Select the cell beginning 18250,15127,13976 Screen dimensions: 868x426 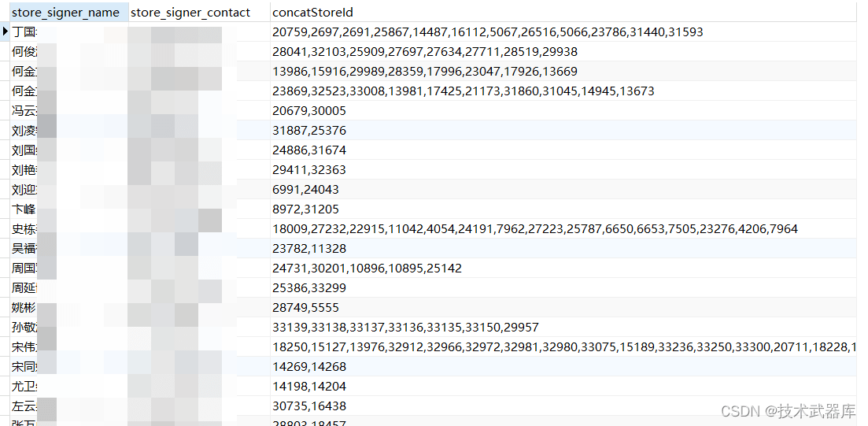coord(563,346)
